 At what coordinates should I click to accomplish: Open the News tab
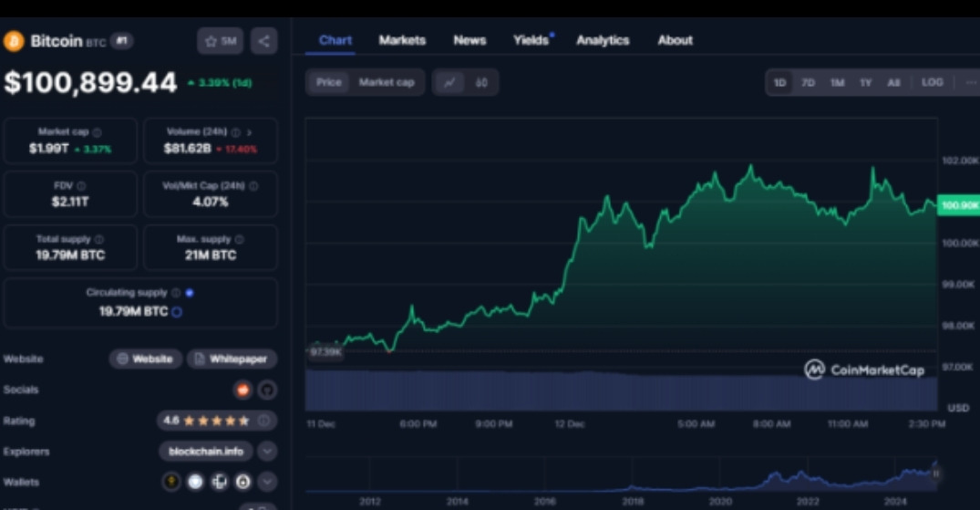469,40
